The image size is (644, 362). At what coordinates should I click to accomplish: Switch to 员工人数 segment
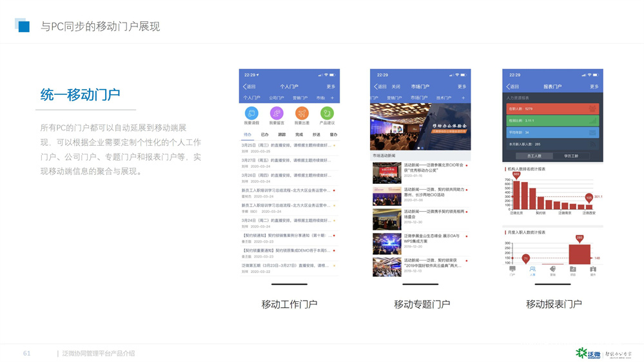coord(534,156)
